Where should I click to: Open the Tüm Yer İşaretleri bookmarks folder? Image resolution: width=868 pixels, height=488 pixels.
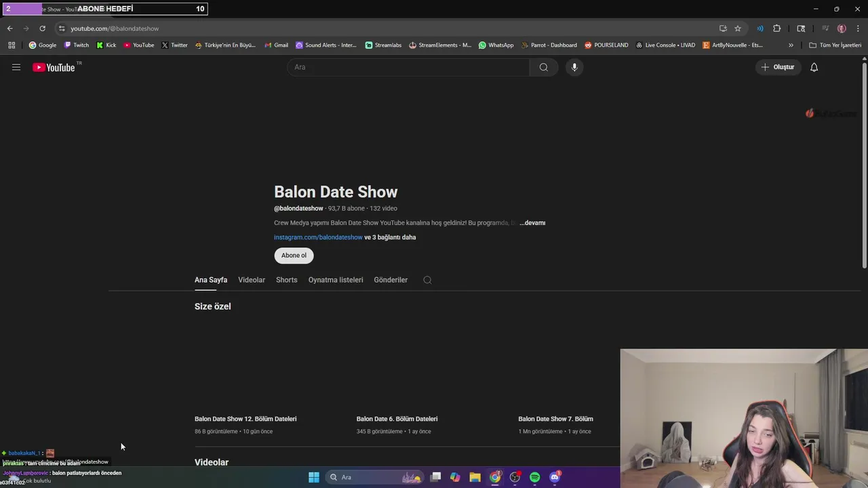click(x=835, y=45)
